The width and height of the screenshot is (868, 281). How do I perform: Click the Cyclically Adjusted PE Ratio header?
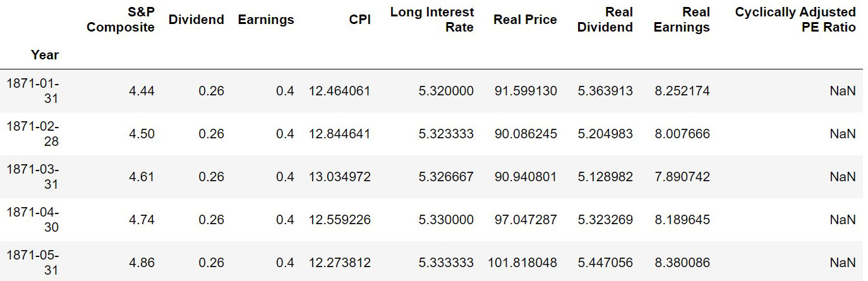point(796,20)
